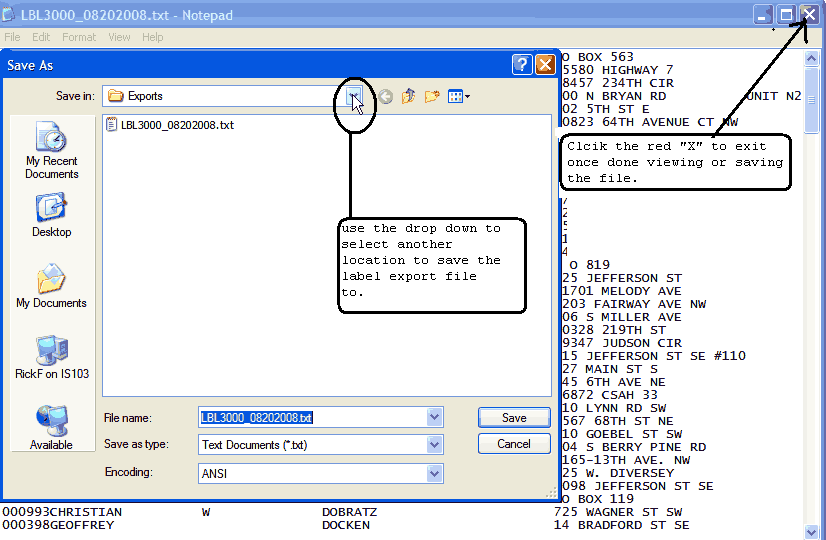This screenshot has height=540, width=826.
Task: Open RickF on IS103 location
Action: click(x=51, y=358)
